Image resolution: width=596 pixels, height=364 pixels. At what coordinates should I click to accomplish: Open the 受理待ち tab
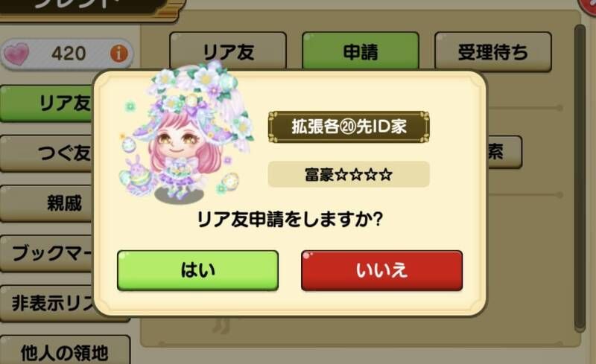(493, 51)
